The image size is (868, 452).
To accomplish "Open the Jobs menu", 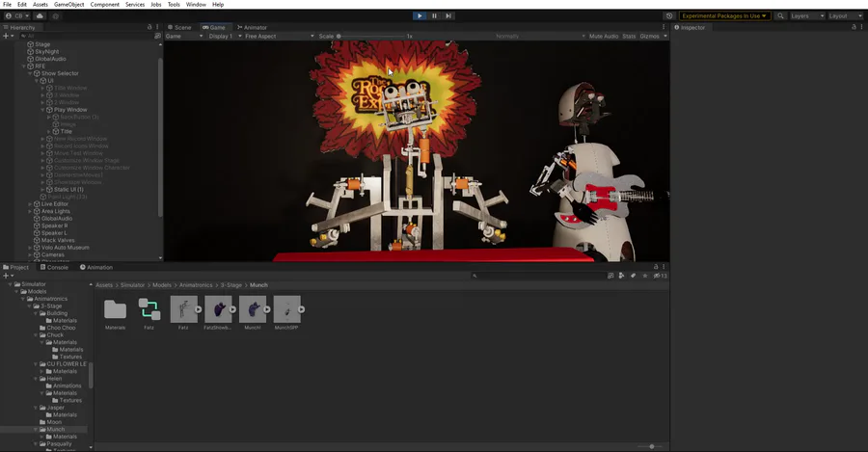I will click(156, 5).
